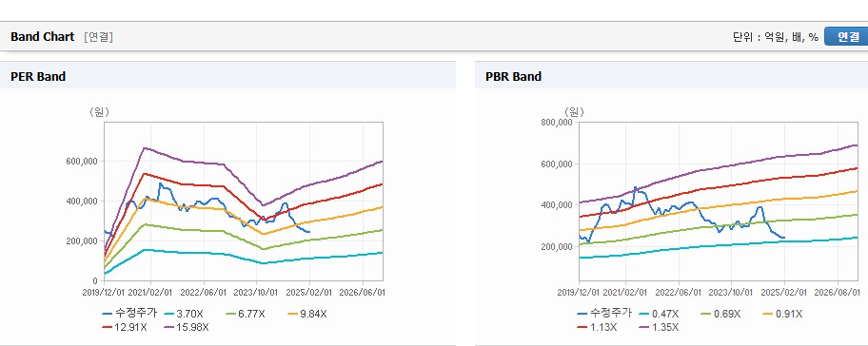Toggle 15.98X legend series
The image size is (868, 346).
point(187,327)
